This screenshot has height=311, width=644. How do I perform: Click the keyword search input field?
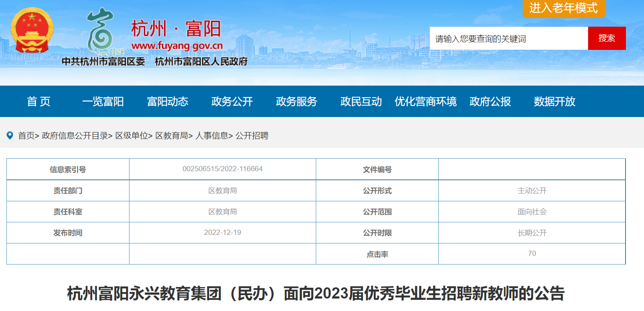pos(508,39)
